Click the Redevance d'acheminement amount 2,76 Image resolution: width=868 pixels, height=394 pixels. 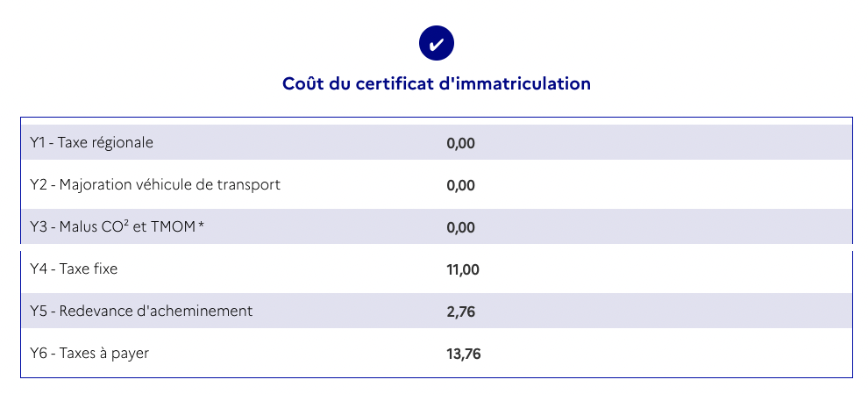coord(460,312)
